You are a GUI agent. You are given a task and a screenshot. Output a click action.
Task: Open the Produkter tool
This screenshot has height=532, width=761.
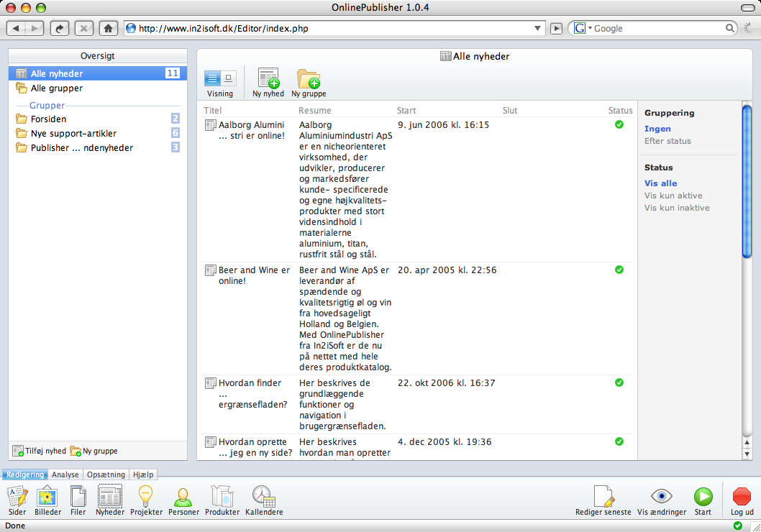pos(222,497)
